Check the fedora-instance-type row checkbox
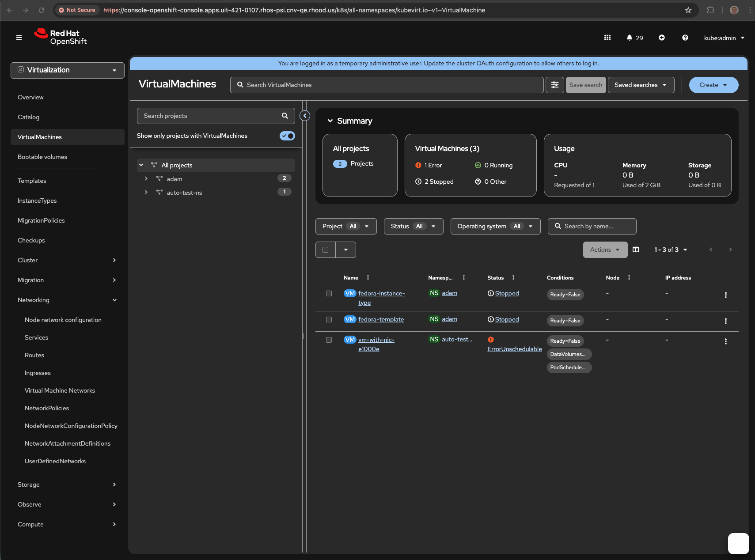The width and height of the screenshot is (755, 560). tap(329, 294)
